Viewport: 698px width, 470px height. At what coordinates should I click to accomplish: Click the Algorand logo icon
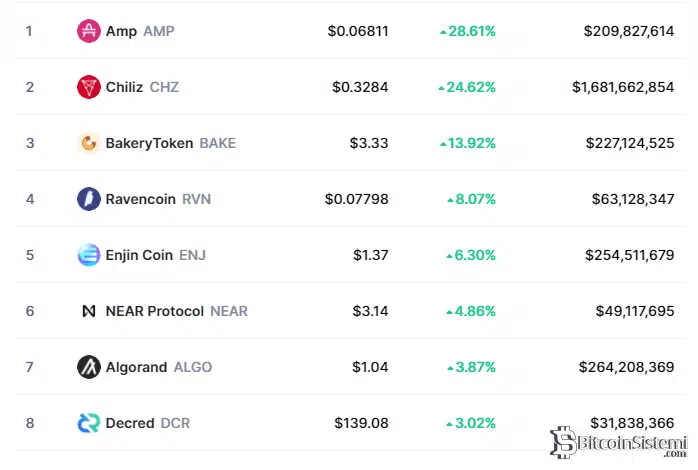(x=89, y=367)
